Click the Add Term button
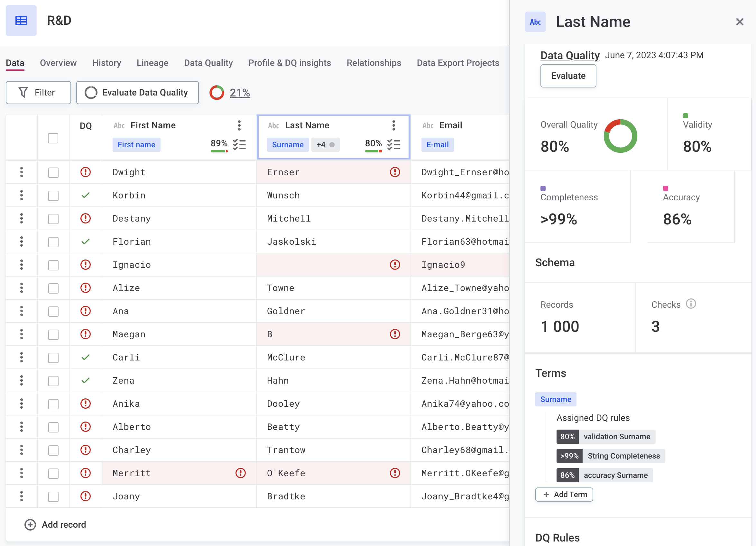Viewport: 756px width, 546px height. (x=564, y=495)
